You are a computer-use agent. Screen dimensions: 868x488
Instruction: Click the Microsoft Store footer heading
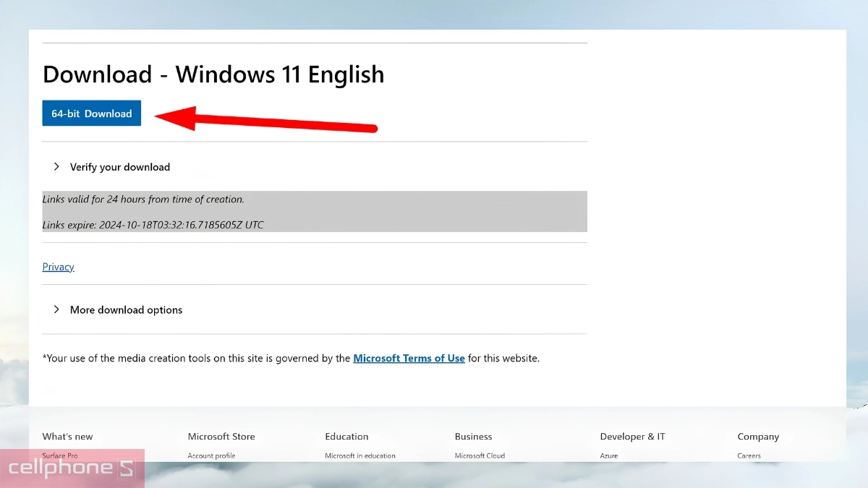pos(221,437)
